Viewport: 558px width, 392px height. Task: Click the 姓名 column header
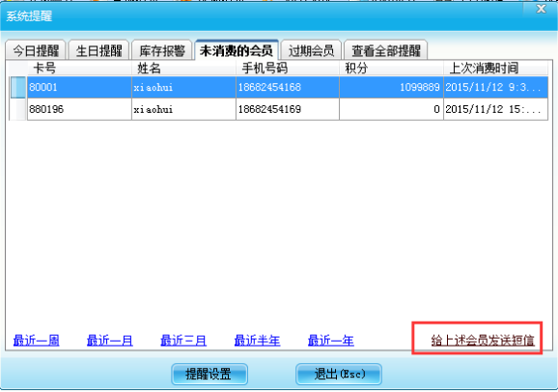pos(183,68)
